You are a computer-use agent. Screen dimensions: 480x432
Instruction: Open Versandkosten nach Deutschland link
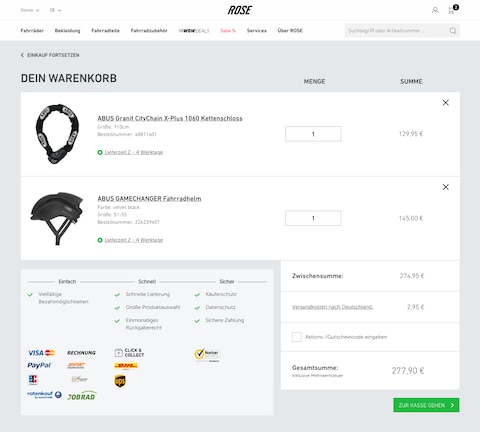coord(332,307)
